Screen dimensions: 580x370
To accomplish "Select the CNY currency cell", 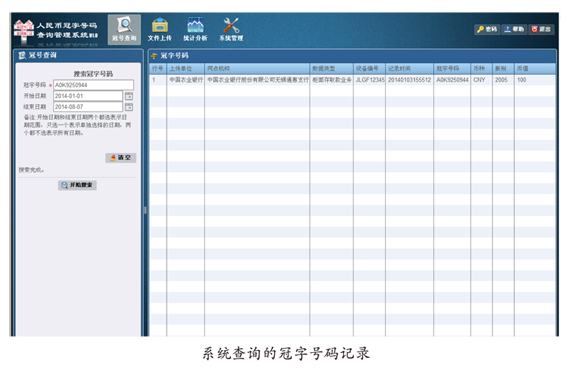I will 481,80.
